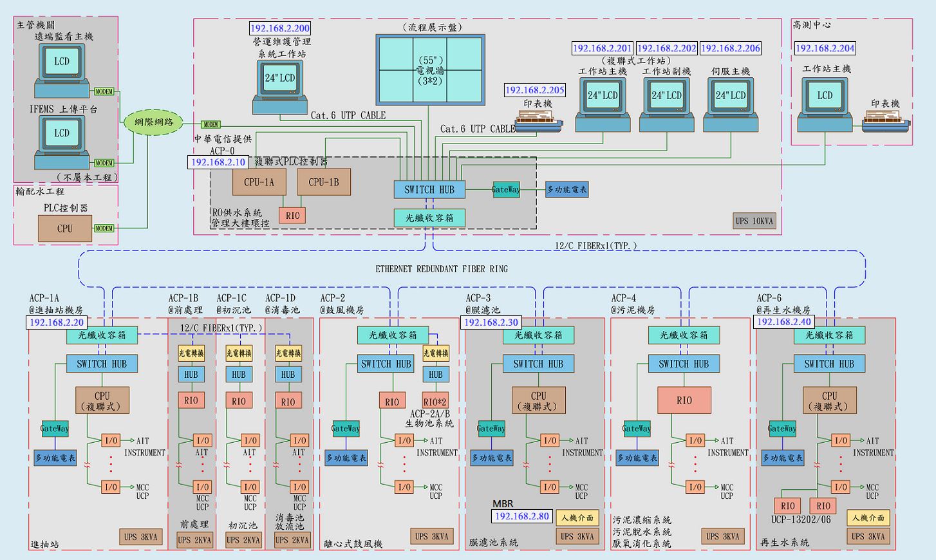Click the MODEM tag beside 遠端監看主機

coord(104,91)
